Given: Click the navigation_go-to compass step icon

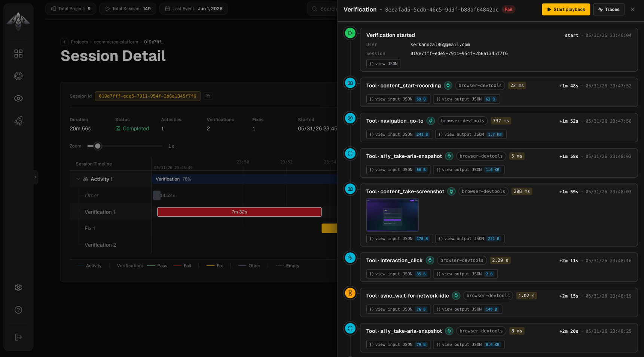Looking at the screenshot, I should 350,118.
